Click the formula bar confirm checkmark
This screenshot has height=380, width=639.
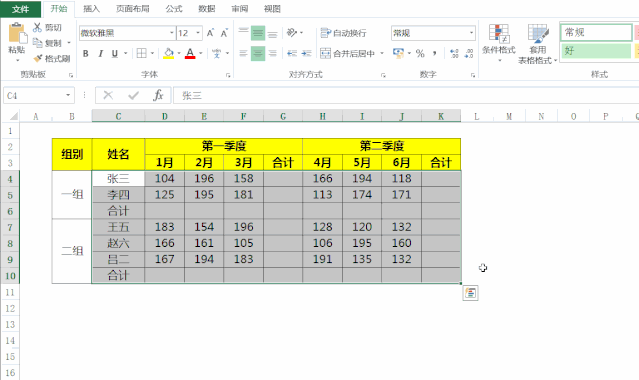point(133,95)
